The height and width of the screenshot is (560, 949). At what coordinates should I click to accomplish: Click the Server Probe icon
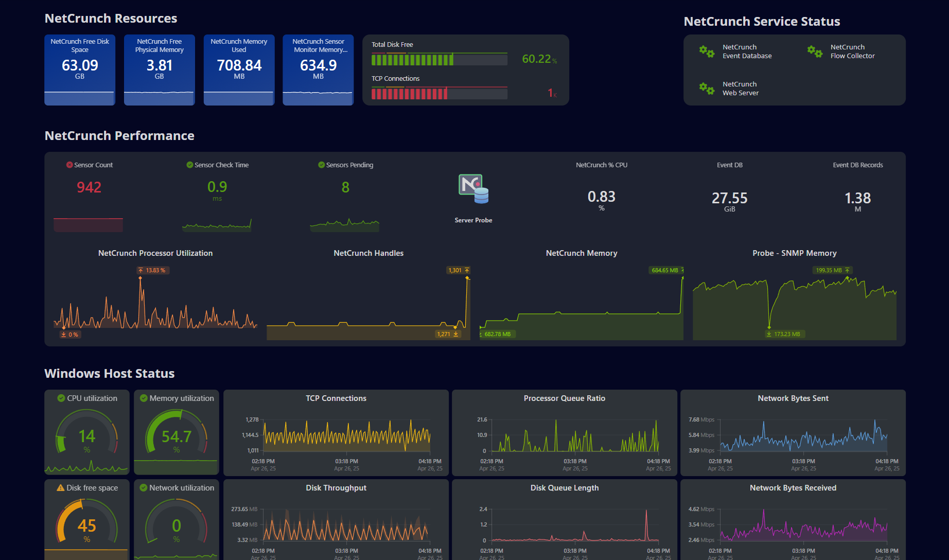(x=473, y=189)
